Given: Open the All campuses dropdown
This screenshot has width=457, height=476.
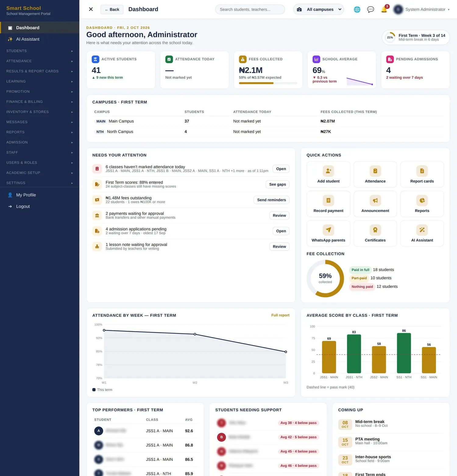Looking at the screenshot, I should pos(319,9).
